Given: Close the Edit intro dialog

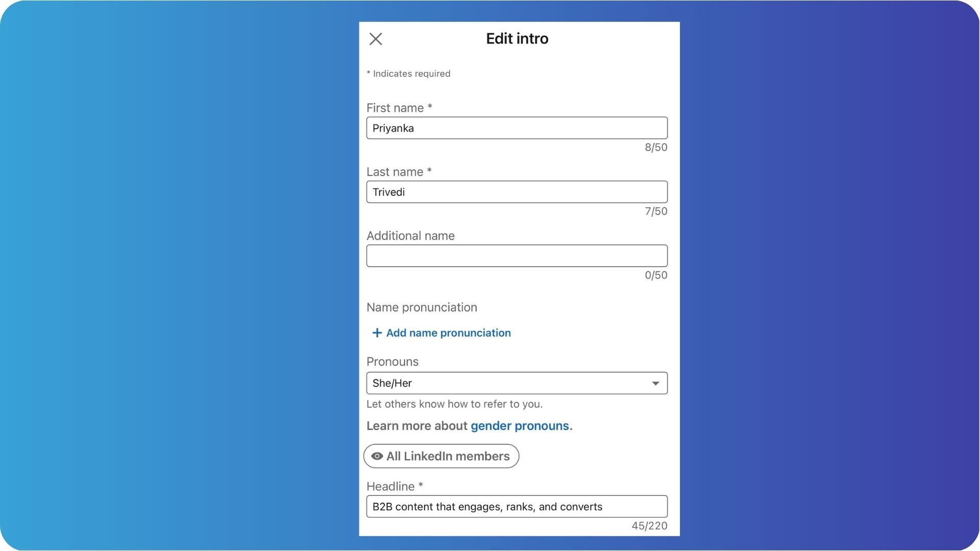Looking at the screenshot, I should 376,39.
